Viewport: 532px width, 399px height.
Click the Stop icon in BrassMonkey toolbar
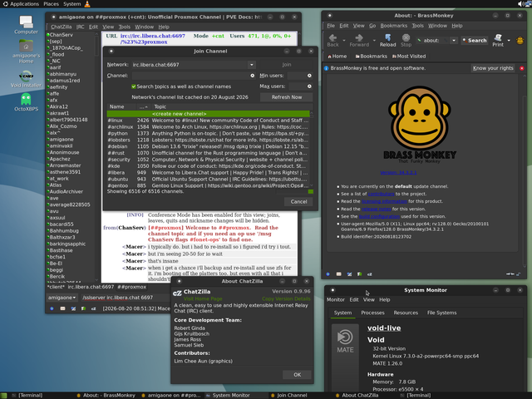tap(406, 40)
